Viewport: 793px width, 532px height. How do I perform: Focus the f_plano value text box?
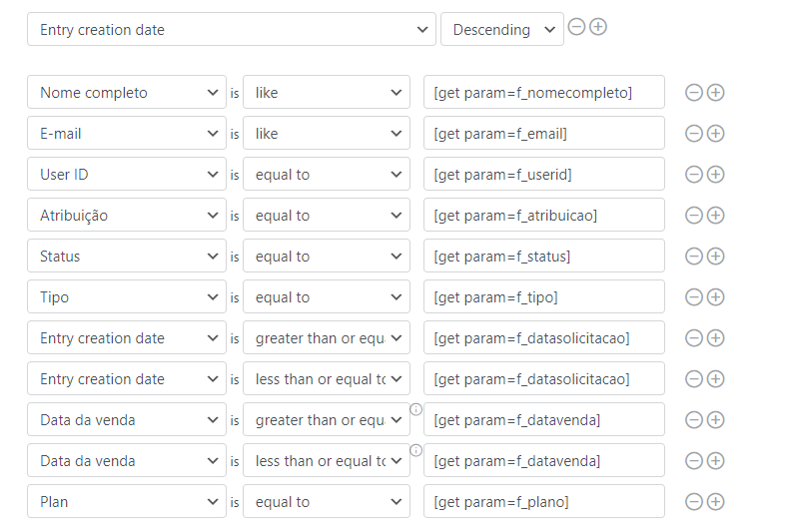(543, 502)
